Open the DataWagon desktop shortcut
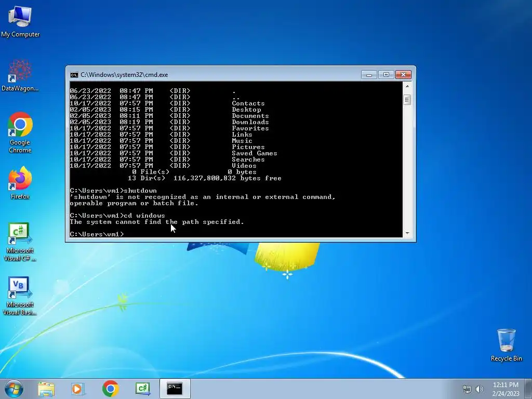Screen dimensions: 532x399 pyautogui.click(x=20, y=75)
